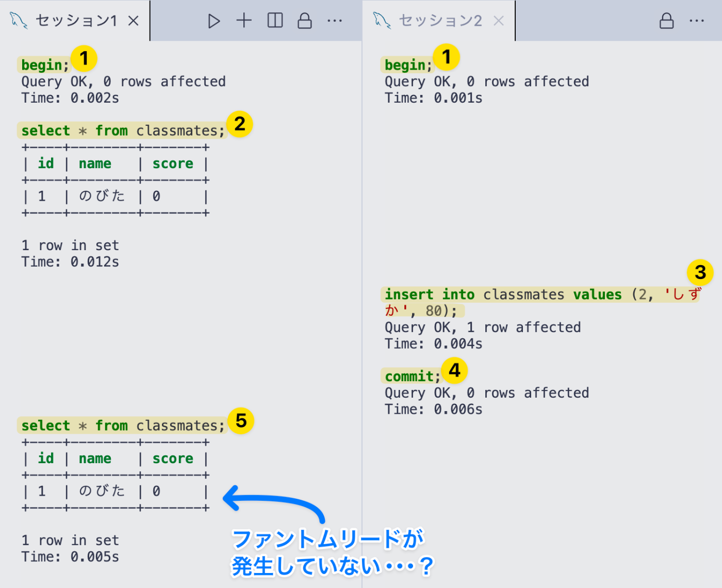Viewport: 722px width, 588px height.
Task: Open the more options ellipsis in セッション2
Action: tap(697, 21)
